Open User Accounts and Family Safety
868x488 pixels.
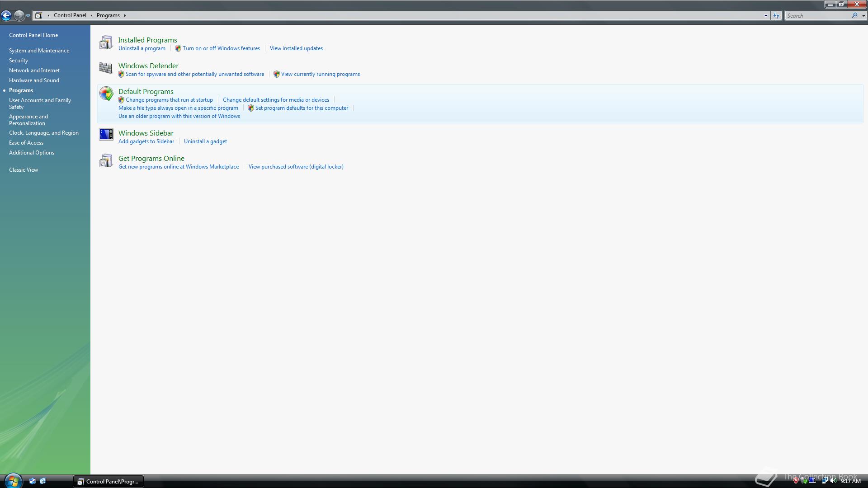(x=40, y=103)
